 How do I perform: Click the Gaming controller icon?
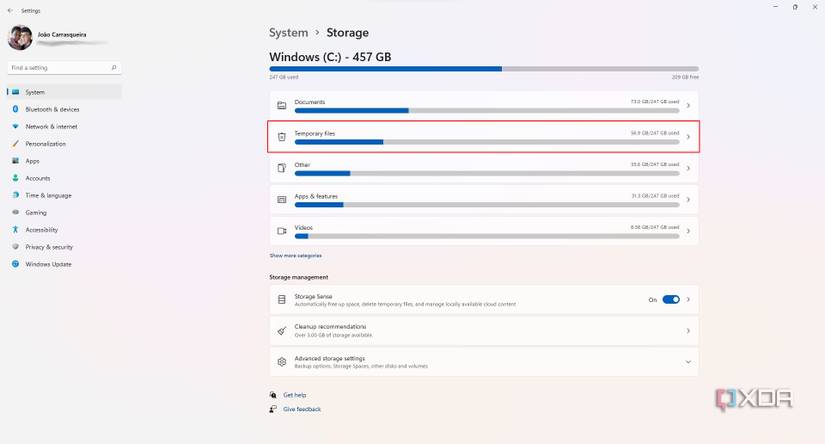(15, 213)
